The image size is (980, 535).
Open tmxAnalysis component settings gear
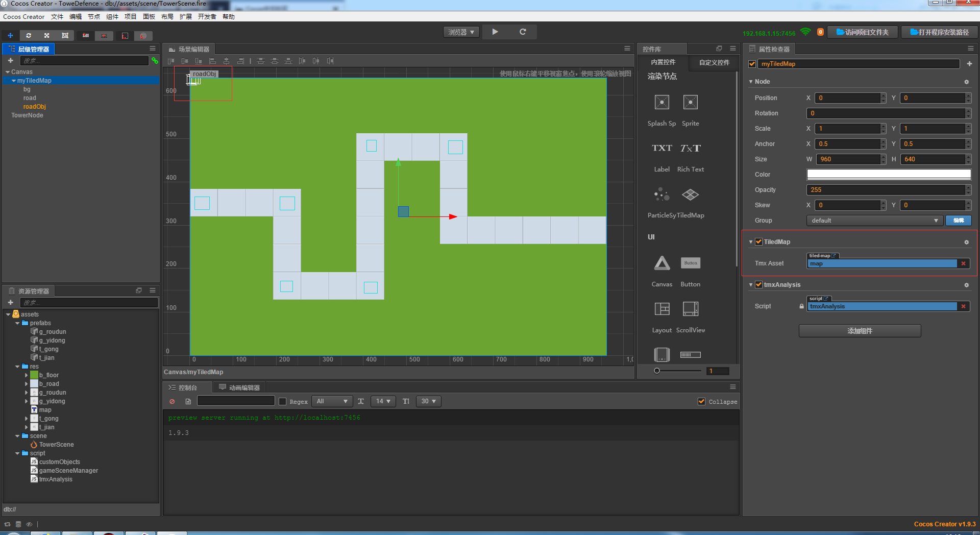(x=966, y=285)
